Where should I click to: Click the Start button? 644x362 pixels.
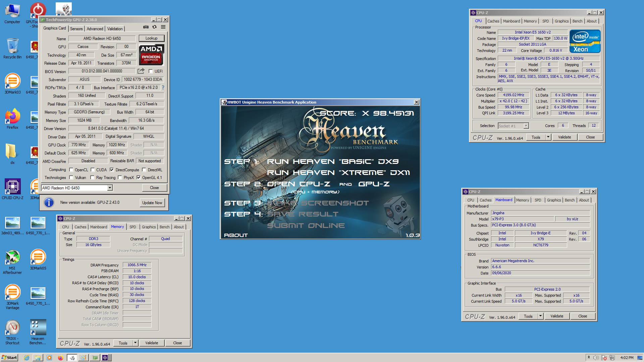(9, 358)
